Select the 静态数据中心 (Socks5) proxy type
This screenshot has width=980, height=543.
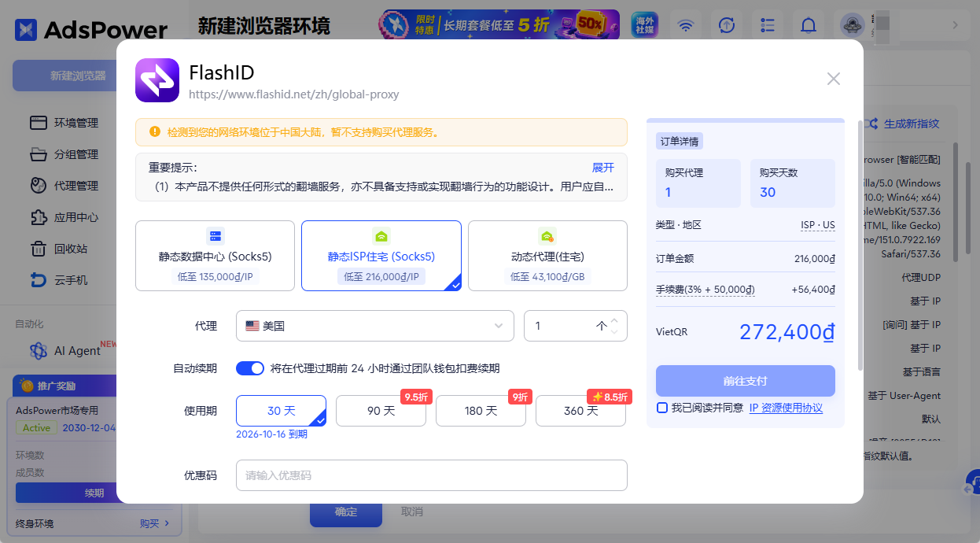[216, 256]
